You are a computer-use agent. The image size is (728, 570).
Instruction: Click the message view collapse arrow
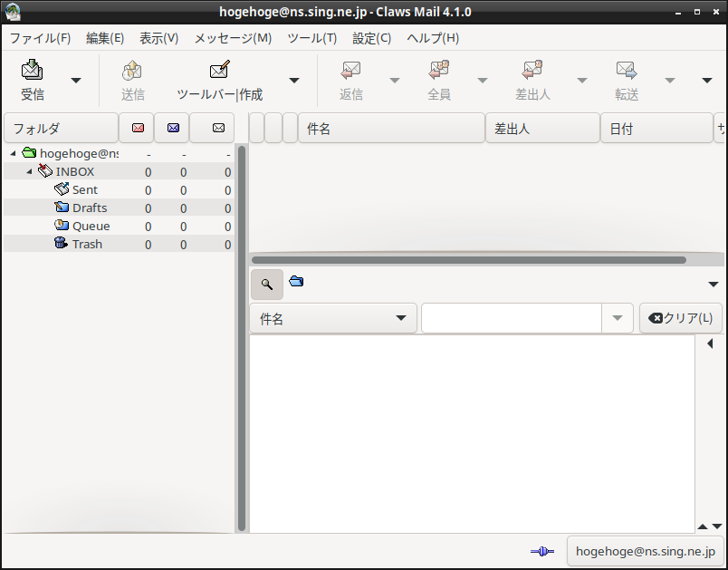(710, 343)
